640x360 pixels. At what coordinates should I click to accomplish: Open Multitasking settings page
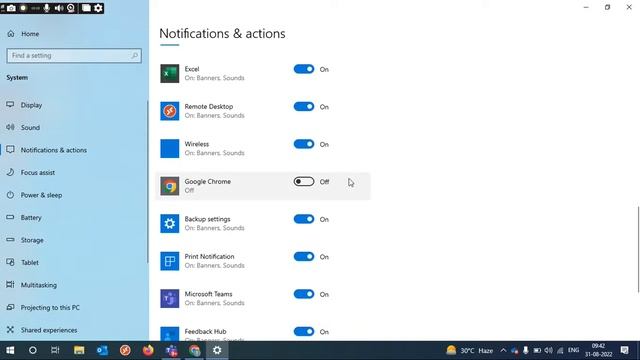pos(73,284)
